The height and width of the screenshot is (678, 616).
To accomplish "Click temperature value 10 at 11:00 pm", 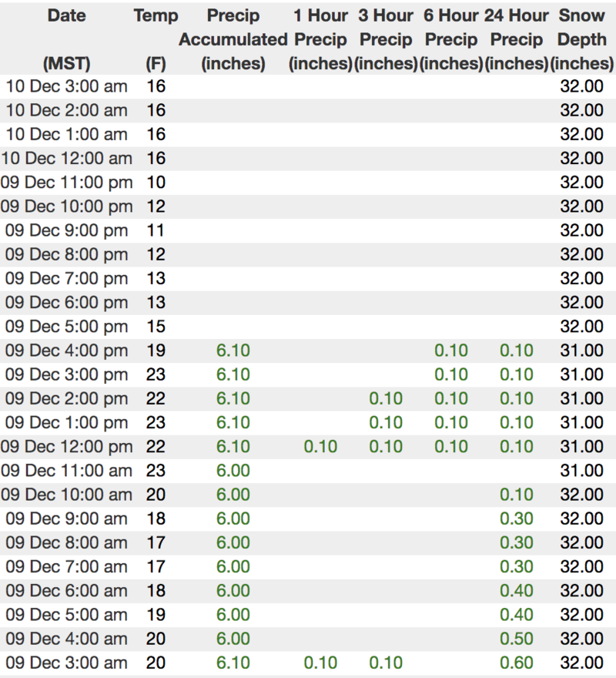I will (156, 183).
